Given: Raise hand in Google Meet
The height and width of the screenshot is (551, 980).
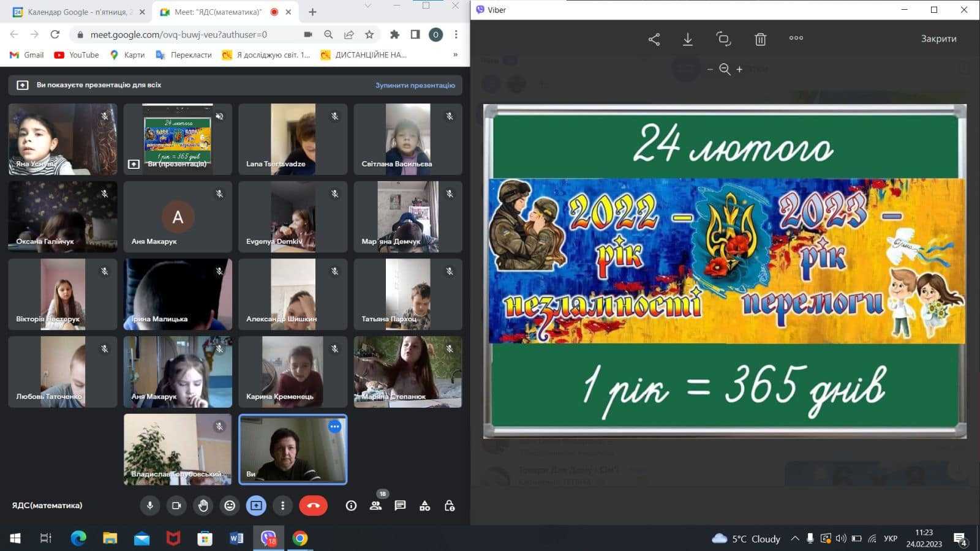Looking at the screenshot, I should [203, 506].
